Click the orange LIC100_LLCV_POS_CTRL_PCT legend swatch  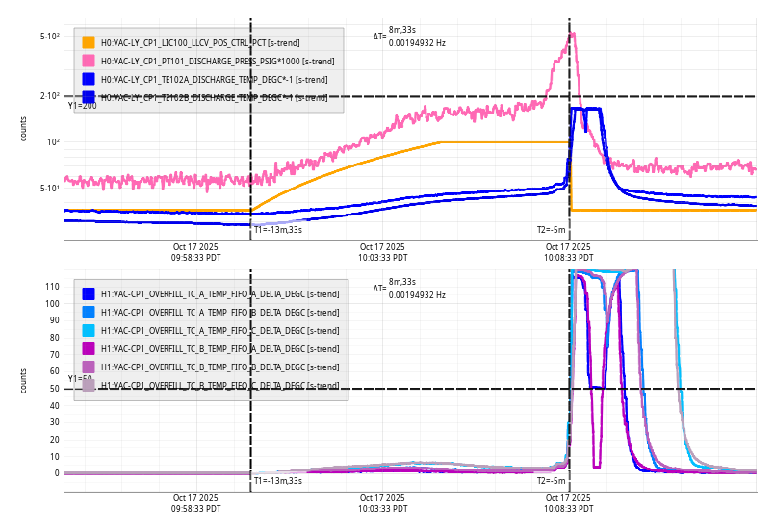coord(89,42)
